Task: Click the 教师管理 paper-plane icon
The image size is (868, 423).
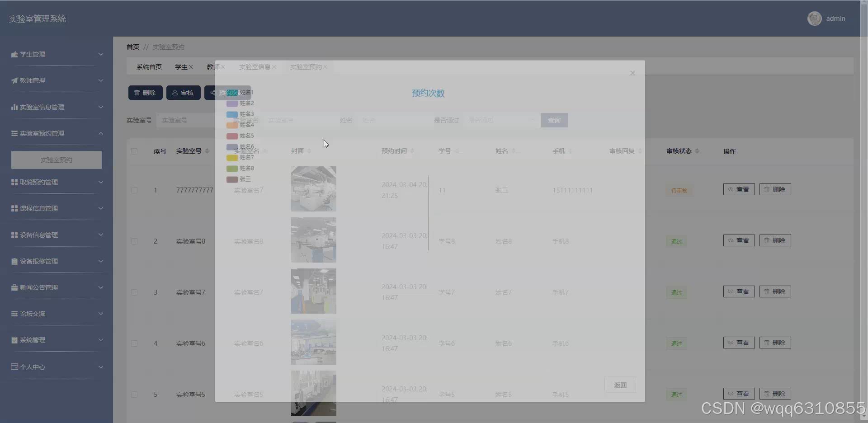Action: [14, 80]
